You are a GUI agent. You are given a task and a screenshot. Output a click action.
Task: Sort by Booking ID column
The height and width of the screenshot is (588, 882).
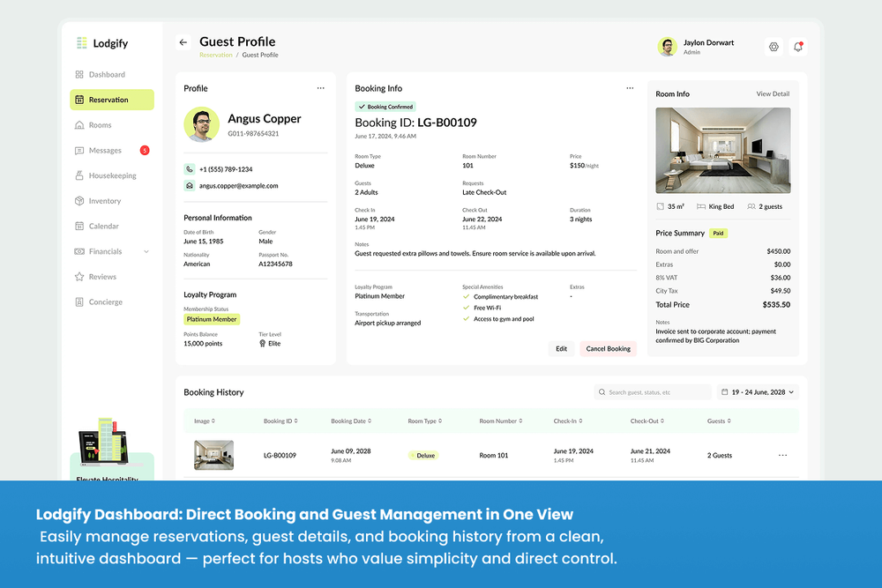click(280, 421)
